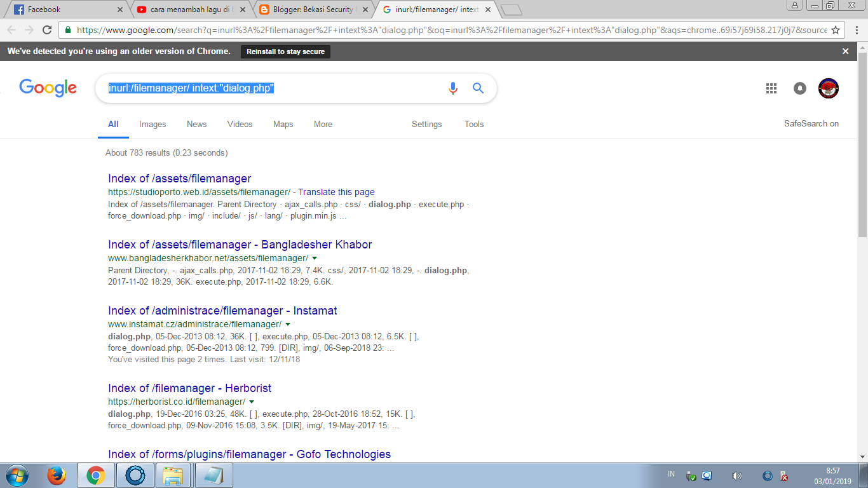868x488 pixels.
Task: Click the SafeSearch on link
Action: click(x=811, y=124)
